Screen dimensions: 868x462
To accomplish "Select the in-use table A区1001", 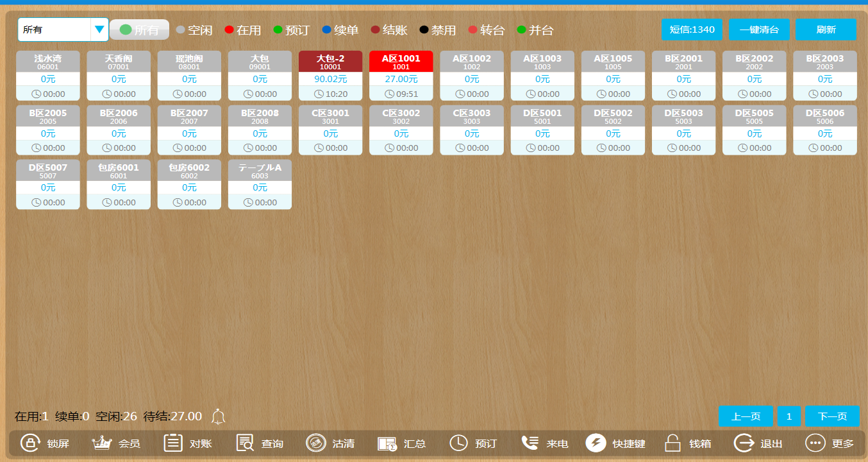I will pyautogui.click(x=401, y=76).
